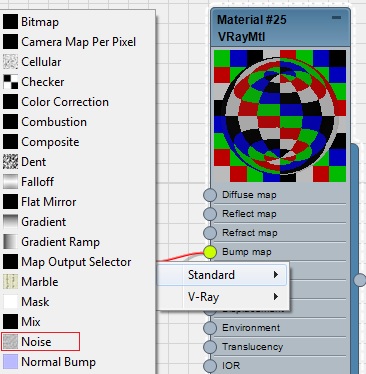Viewport: 366px width, 374px height.
Task: Click the Marble map icon
Action: (x=10, y=282)
